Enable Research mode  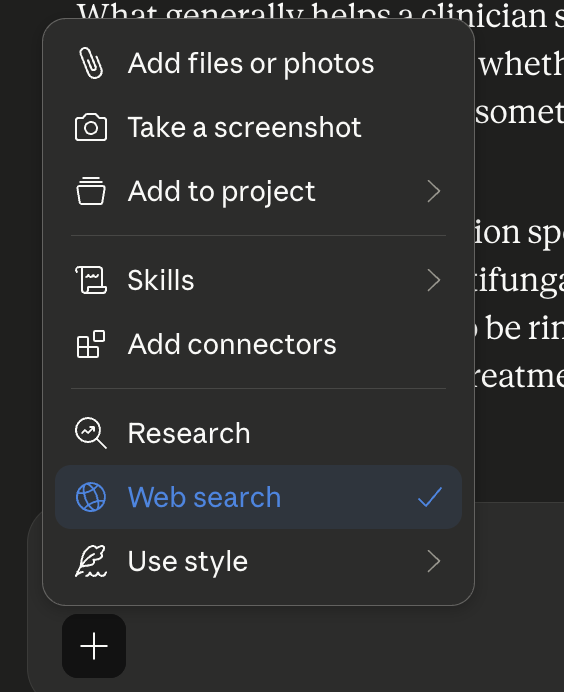[259, 433]
